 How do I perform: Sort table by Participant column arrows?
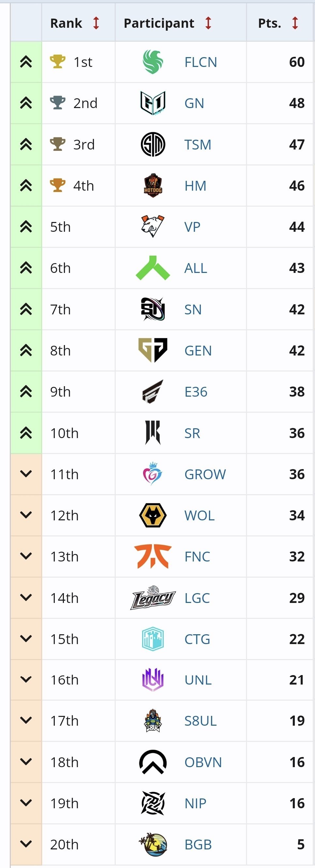click(208, 23)
